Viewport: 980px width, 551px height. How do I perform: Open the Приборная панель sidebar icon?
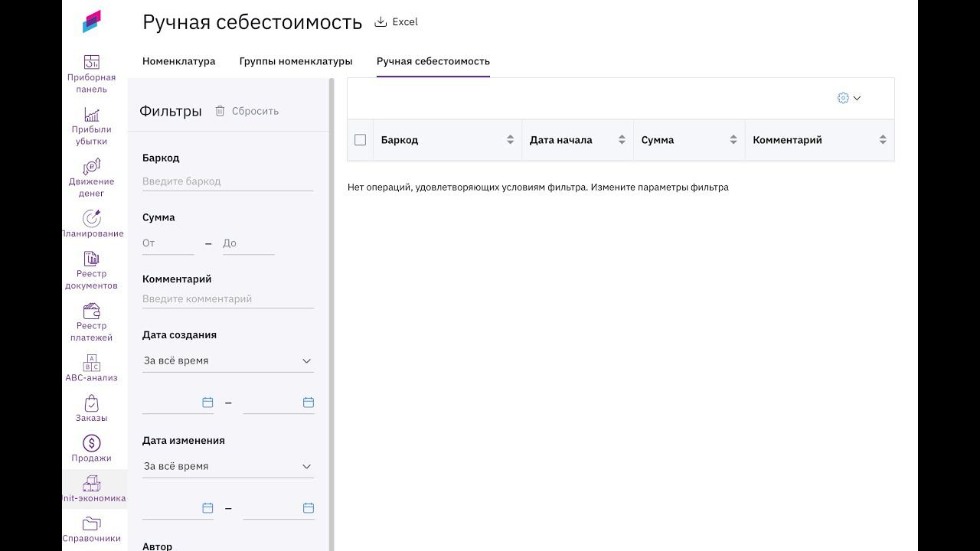(x=91, y=62)
